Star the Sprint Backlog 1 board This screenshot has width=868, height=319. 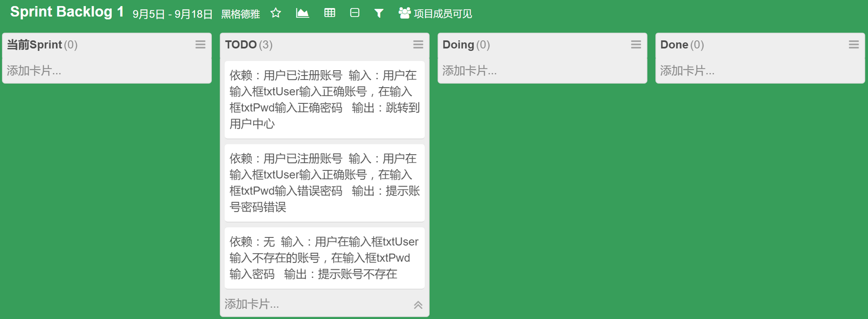pyautogui.click(x=276, y=13)
